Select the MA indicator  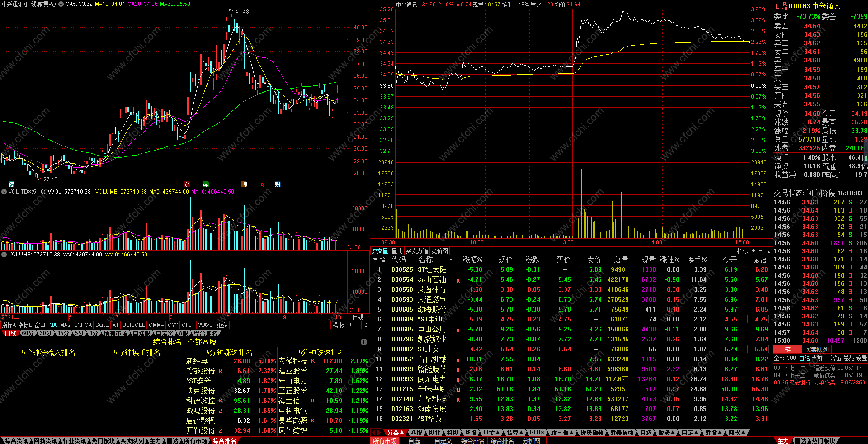53,325
